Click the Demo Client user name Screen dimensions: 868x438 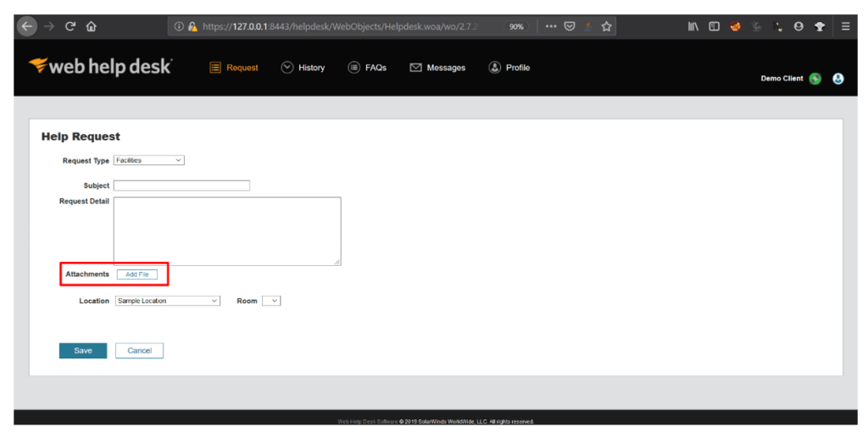[x=782, y=79]
